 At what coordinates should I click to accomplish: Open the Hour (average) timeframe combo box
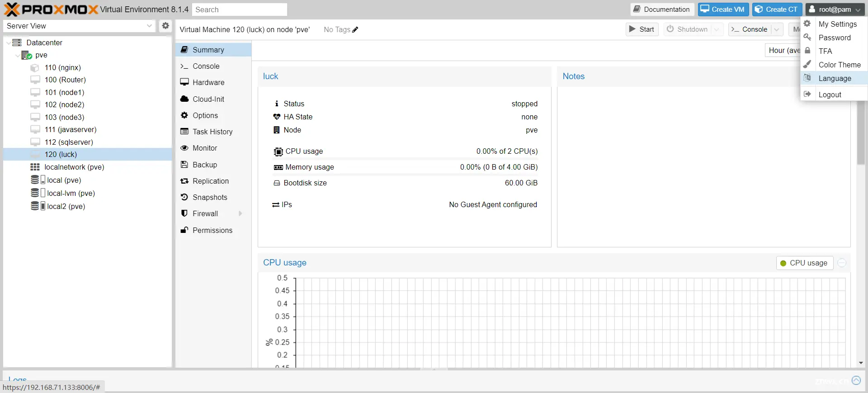(784, 51)
